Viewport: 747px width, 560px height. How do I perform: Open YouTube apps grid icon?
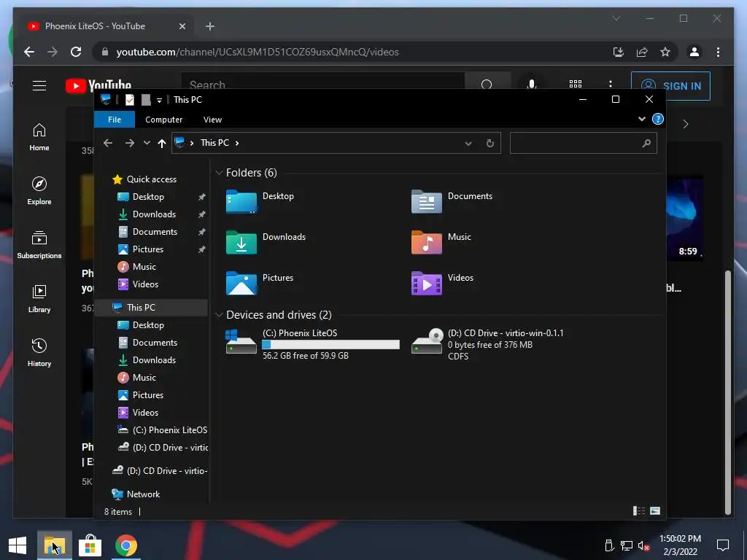(x=576, y=85)
